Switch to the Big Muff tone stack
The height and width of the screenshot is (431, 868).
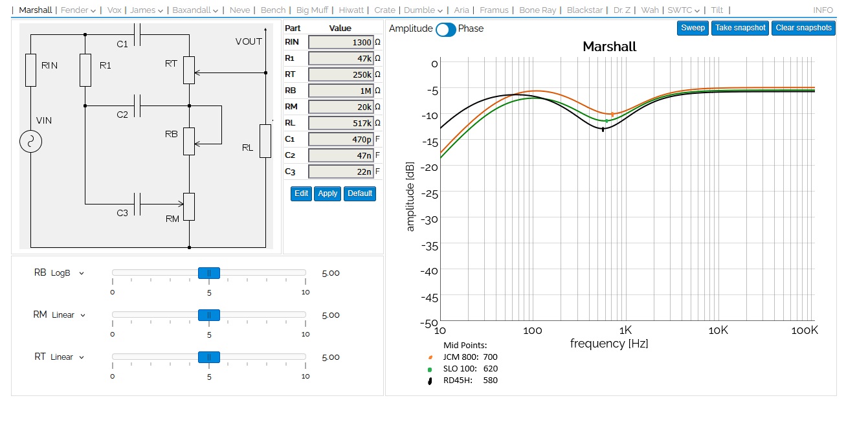click(312, 10)
